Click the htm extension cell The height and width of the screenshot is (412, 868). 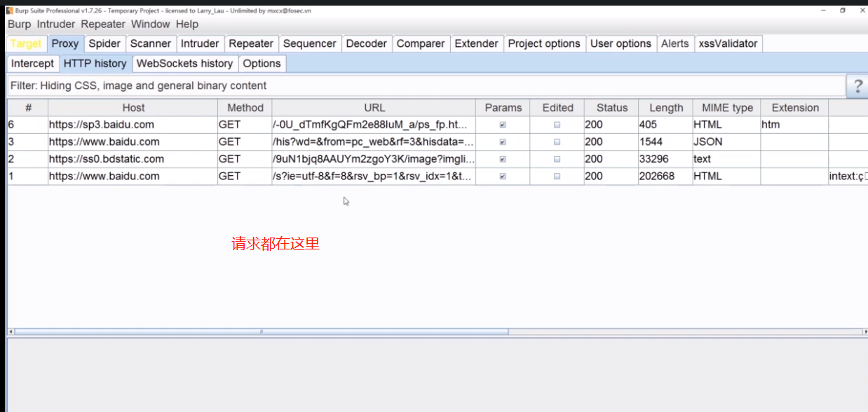(x=794, y=125)
